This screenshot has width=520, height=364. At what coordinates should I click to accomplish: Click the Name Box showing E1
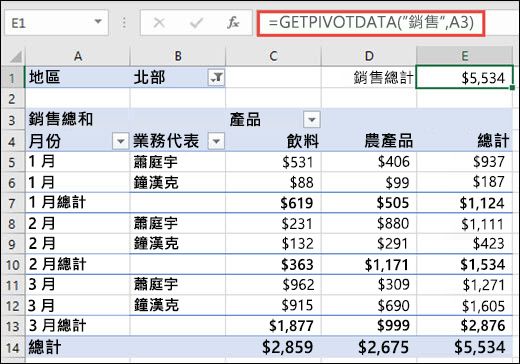[56, 23]
